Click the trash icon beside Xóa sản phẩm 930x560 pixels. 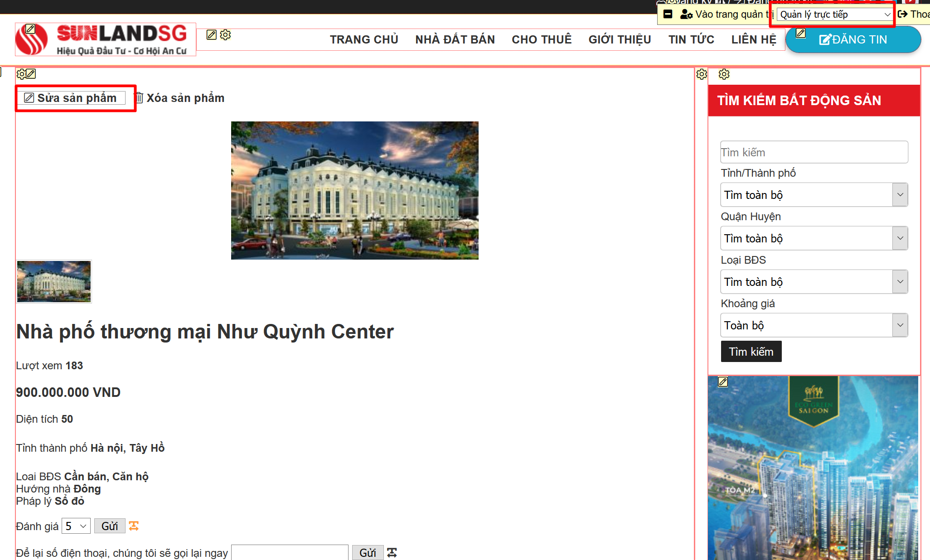coord(140,98)
